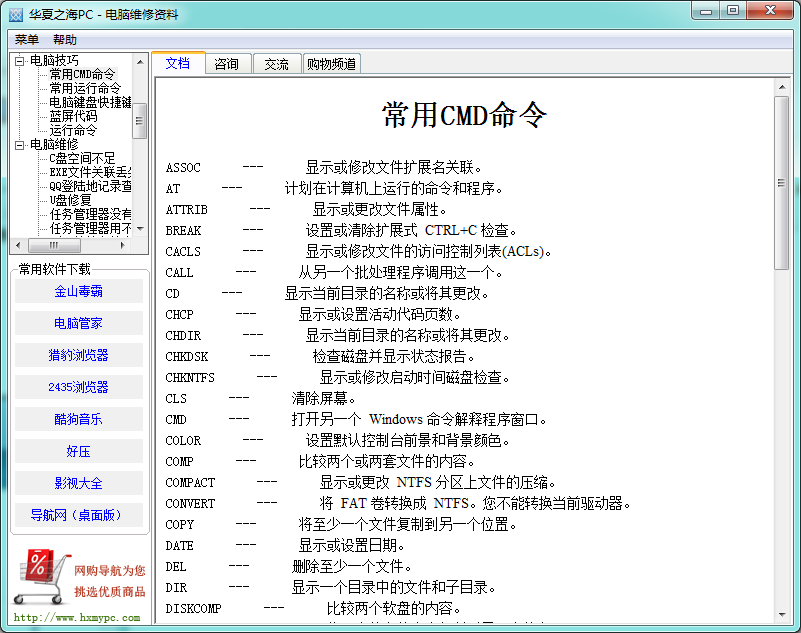Viewport: 801px width, 633px height.
Task: Select U盘修复 tree item
Action: coord(70,200)
